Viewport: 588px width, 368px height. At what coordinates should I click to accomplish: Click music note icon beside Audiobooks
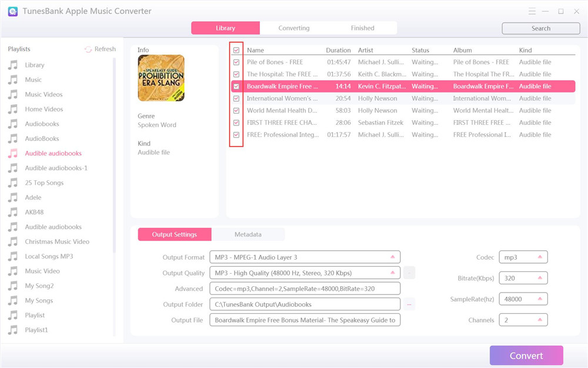coord(13,124)
